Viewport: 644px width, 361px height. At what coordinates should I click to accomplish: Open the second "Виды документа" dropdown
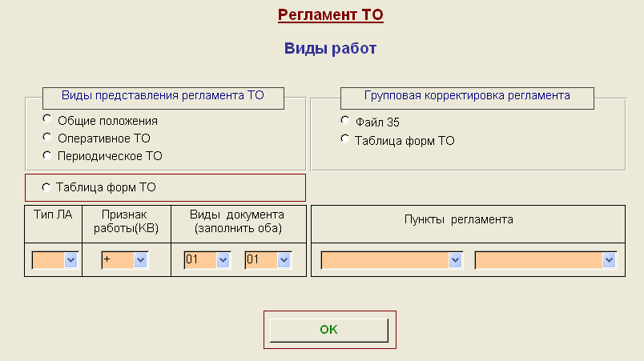click(284, 260)
